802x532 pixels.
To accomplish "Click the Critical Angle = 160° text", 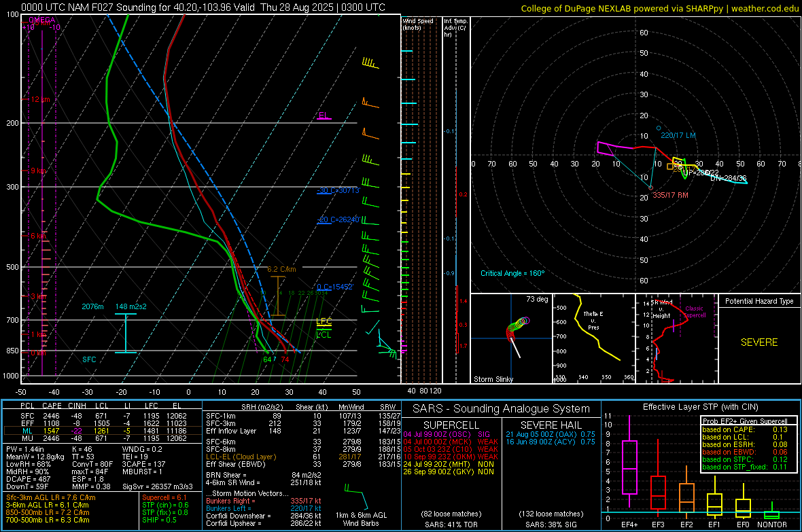I will pyautogui.click(x=512, y=273).
